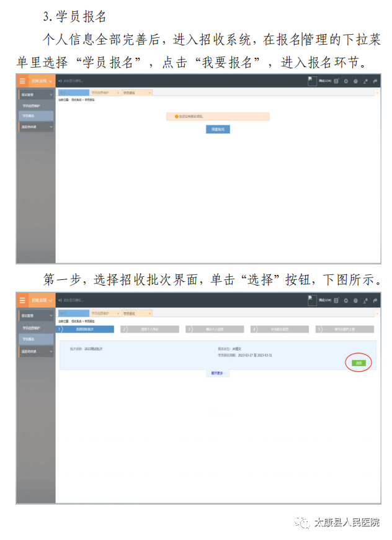Viewport: 392px width, 540px height.
Task: Collapse the 报名管理 sidebar group in the lower screenshot
Action: [36, 315]
